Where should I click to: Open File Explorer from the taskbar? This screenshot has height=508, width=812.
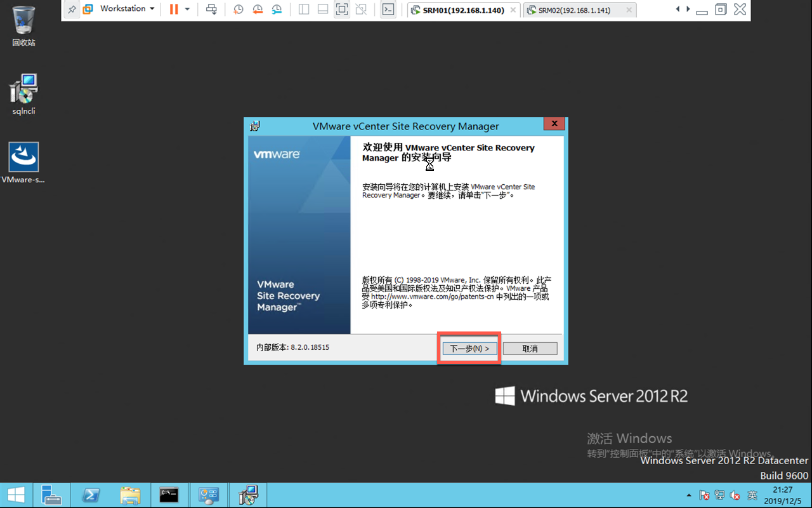click(129, 495)
